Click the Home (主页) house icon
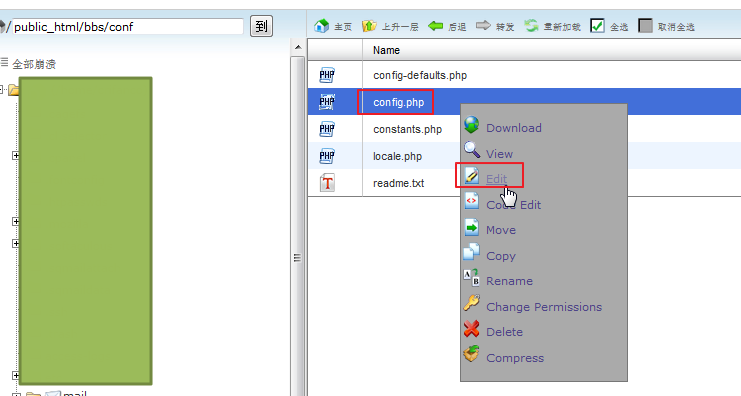Screen dimensions: 741x396 point(321,26)
